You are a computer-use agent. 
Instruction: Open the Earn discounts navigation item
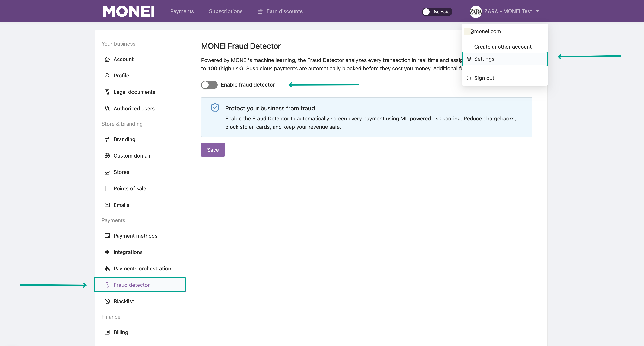(280, 11)
